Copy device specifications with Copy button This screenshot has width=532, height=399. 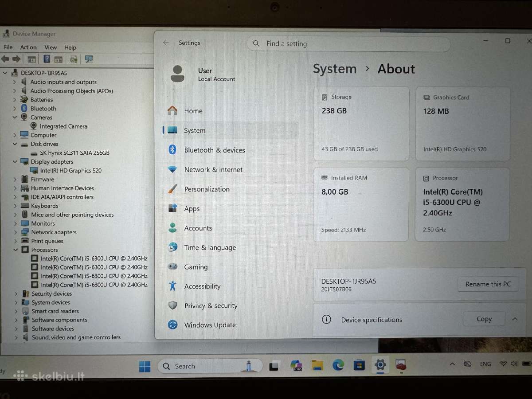(484, 319)
